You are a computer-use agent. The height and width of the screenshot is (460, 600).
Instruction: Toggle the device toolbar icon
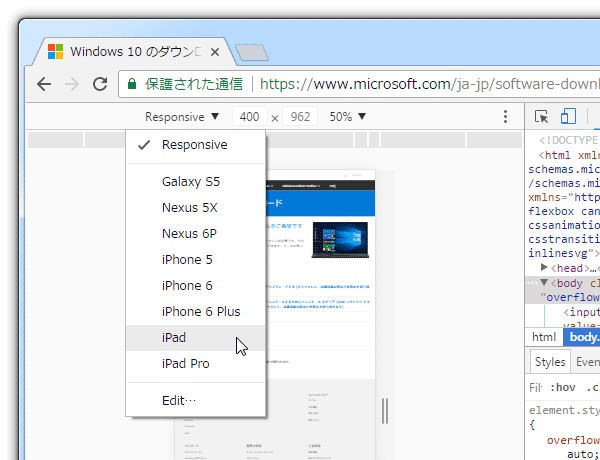pyautogui.click(x=568, y=116)
